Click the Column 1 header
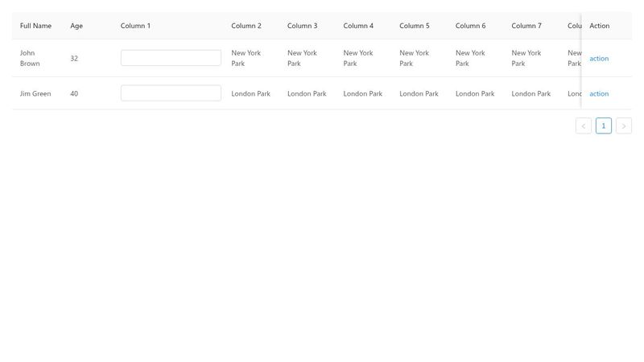Viewport: 644px width, 362px height. (x=135, y=26)
